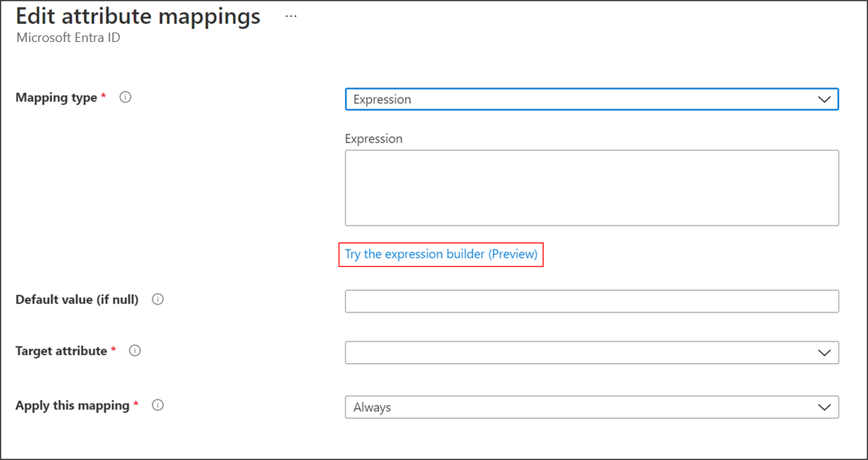868x460 pixels.
Task: Click the chevron arrow in Mapping type field
Action: click(824, 100)
